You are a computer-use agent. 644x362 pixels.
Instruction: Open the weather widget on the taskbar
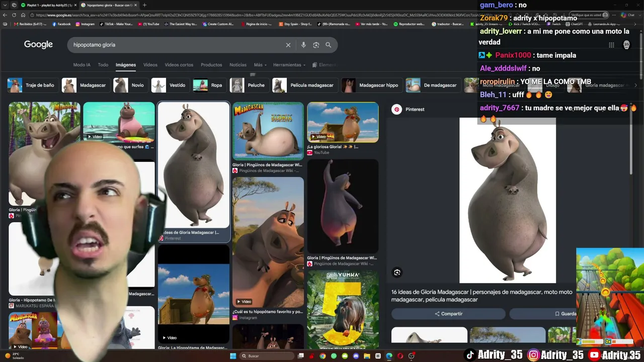pyautogui.click(x=14, y=356)
